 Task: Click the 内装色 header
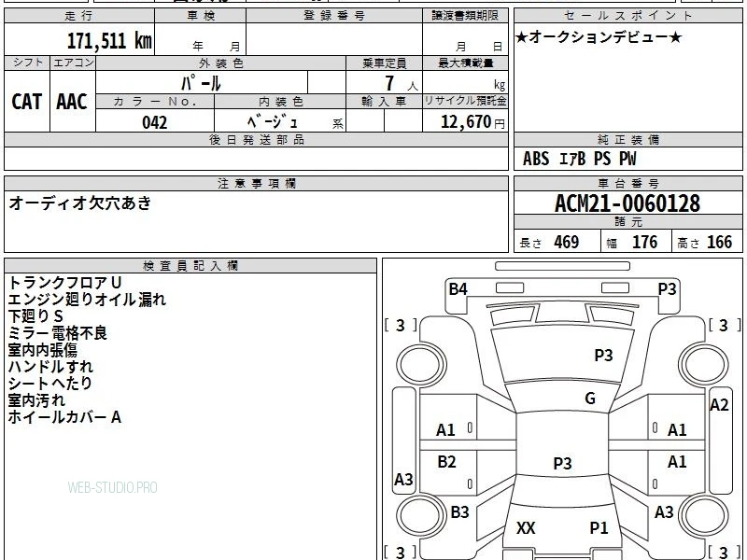point(280,102)
